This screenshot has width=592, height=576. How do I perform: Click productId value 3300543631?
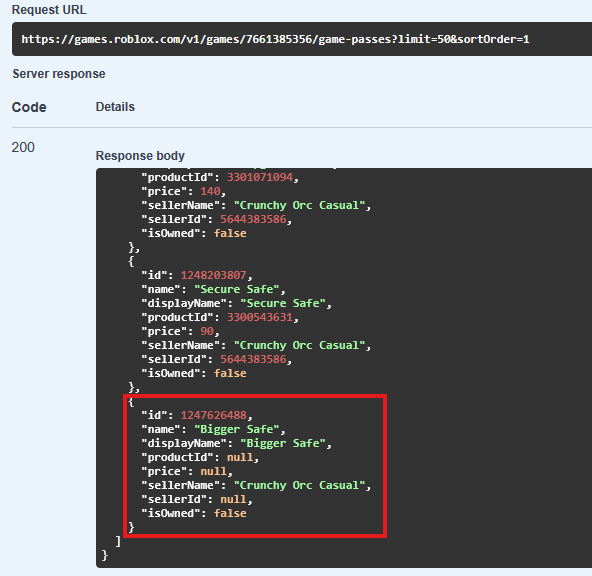260,317
